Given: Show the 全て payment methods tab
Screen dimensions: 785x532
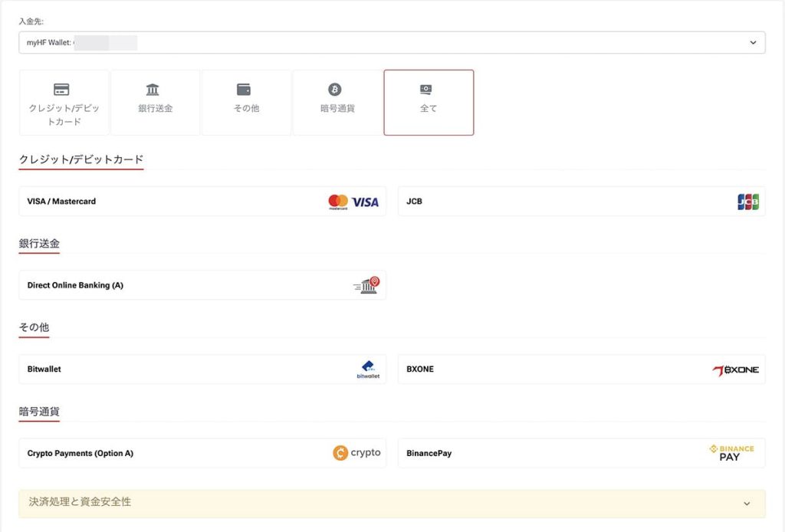Looking at the screenshot, I should click(x=429, y=103).
